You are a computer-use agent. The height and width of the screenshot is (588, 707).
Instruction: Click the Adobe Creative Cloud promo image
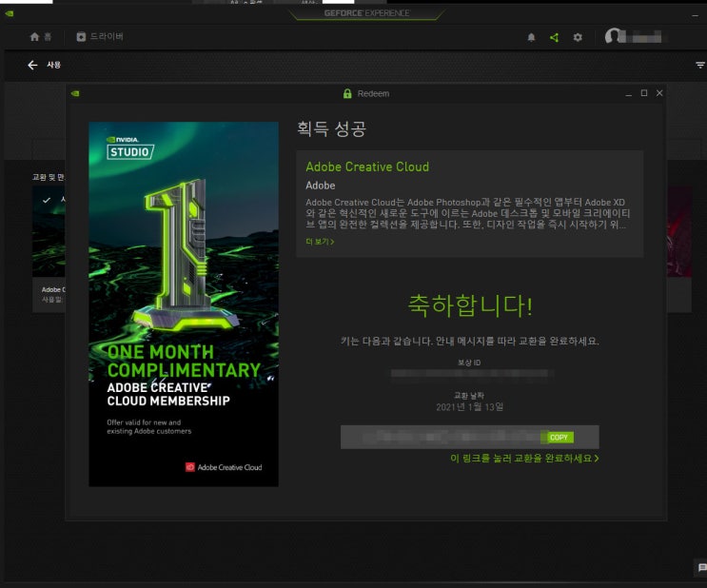(x=184, y=304)
